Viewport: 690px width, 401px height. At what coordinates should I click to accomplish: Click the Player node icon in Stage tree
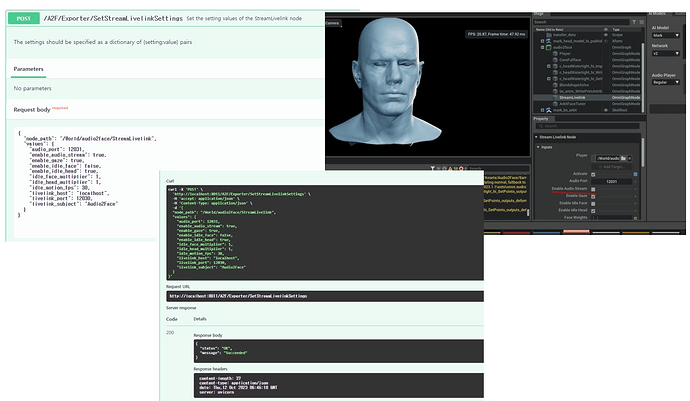pos(555,54)
